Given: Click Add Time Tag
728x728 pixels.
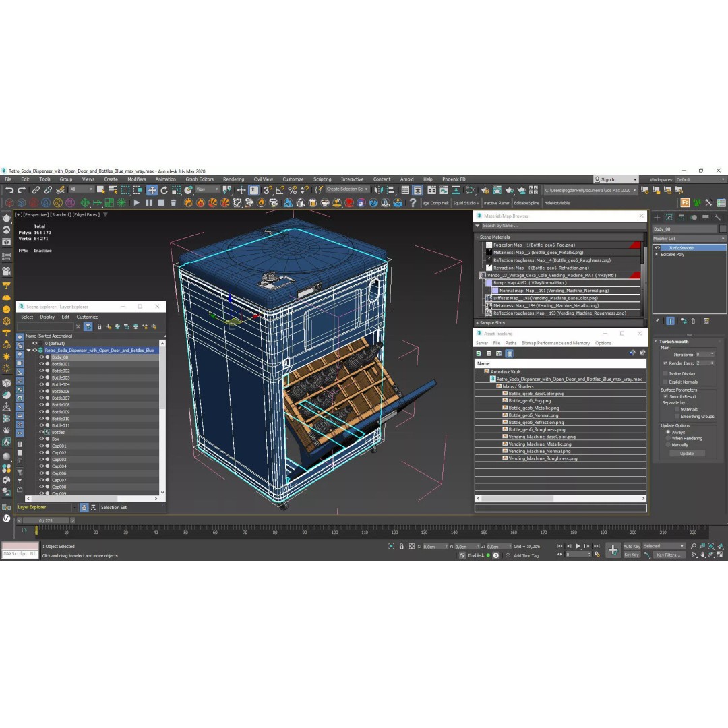Looking at the screenshot, I should pos(526,555).
